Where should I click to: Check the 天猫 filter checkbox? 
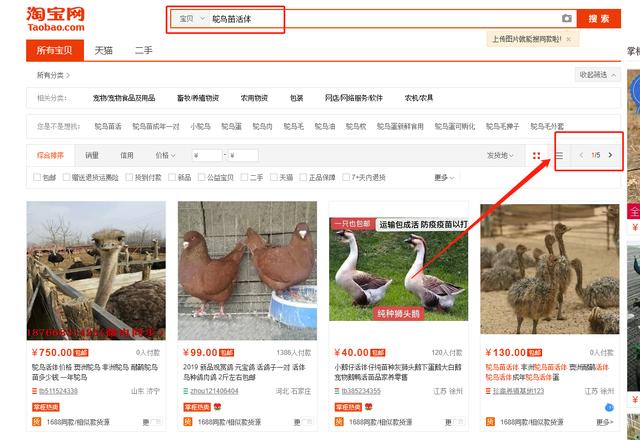tap(274, 177)
